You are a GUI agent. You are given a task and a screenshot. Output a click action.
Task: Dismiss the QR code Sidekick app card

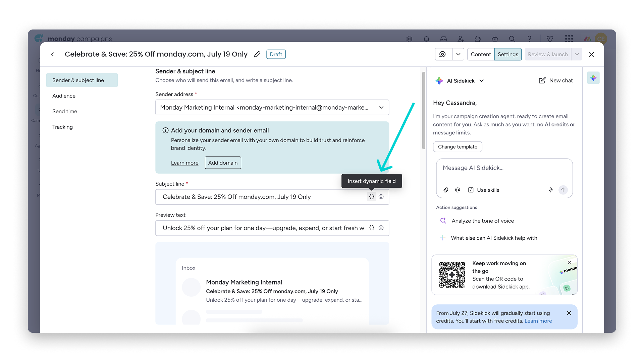569,263
